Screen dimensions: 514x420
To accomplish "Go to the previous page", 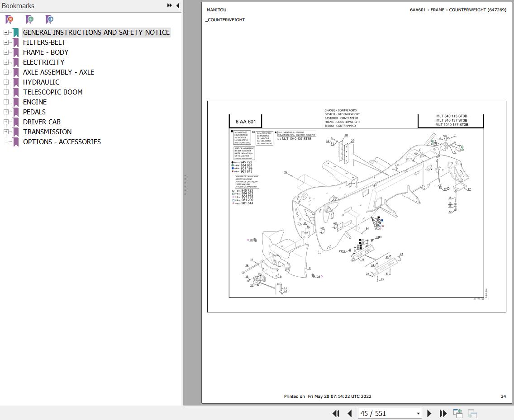I will (349, 414).
